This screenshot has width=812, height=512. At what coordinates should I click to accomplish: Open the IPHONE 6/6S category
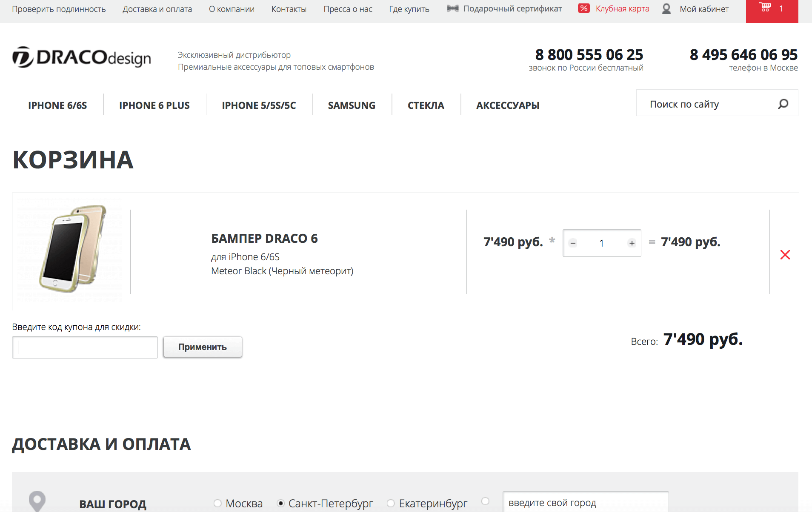[57, 105]
